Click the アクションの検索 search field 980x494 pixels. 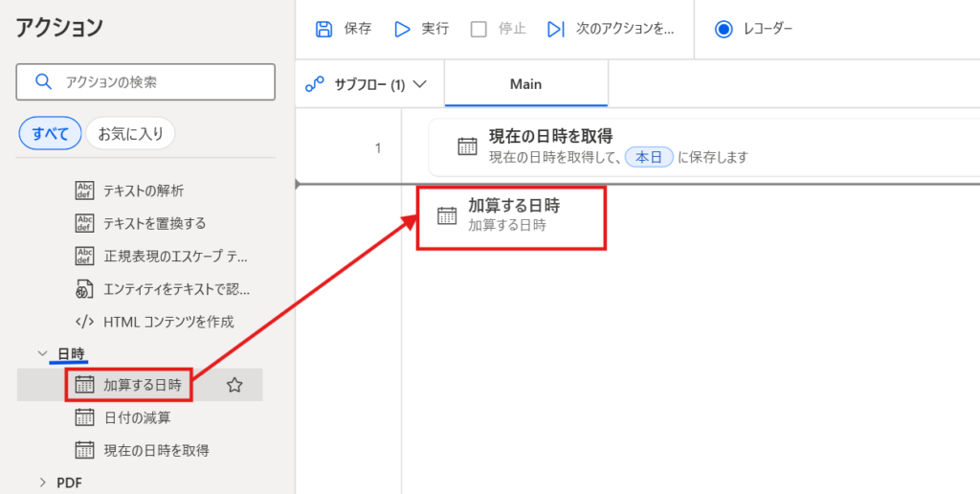pyautogui.click(x=145, y=82)
